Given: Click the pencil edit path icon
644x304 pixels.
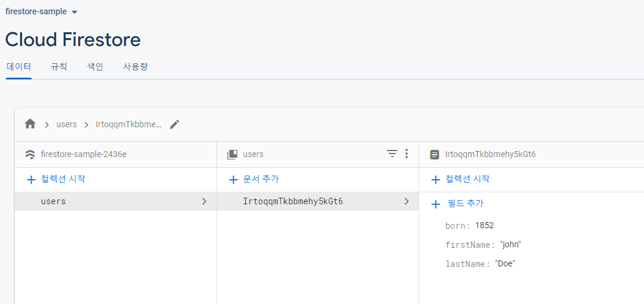Looking at the screenshot, I should (175, 124).
